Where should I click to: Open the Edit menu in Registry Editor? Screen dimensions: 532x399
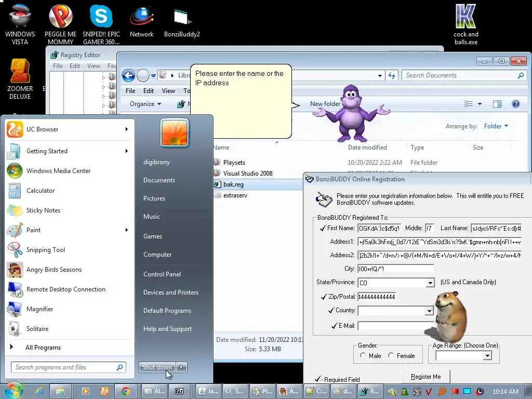[75, 66]
